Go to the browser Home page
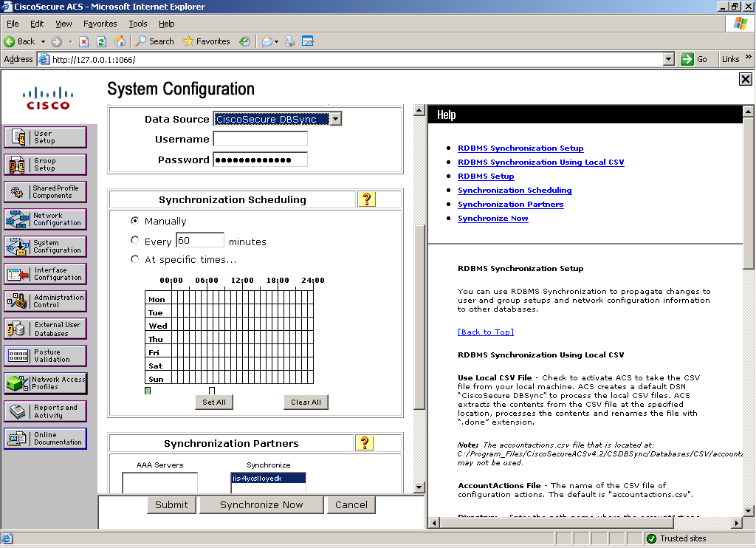The height and width of the screenshot is (548, 756). coord(120,41)
